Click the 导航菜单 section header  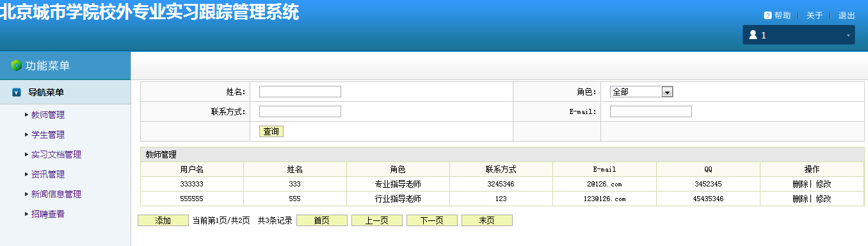[65, 92]
